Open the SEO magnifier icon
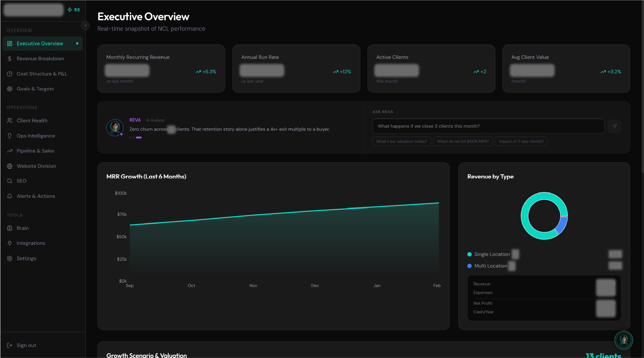 [10, 181]
